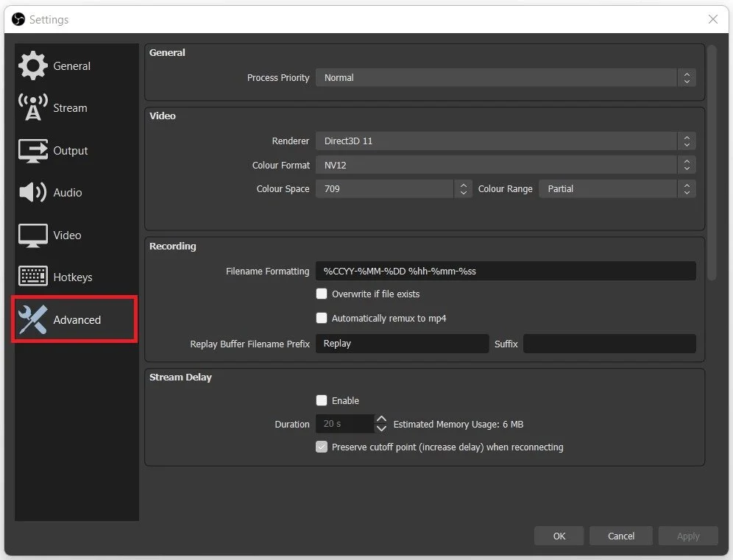
Task: Go to the Stream settings label
Action: (70, 108)
